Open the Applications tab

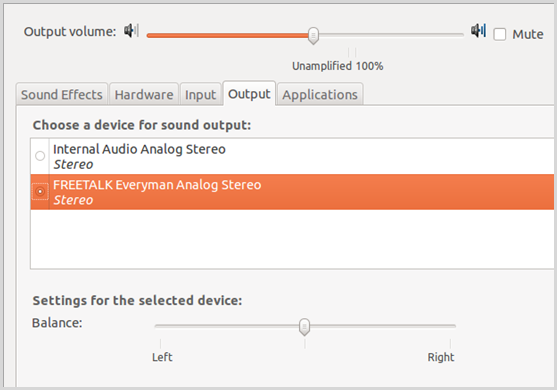coord(320,94)
